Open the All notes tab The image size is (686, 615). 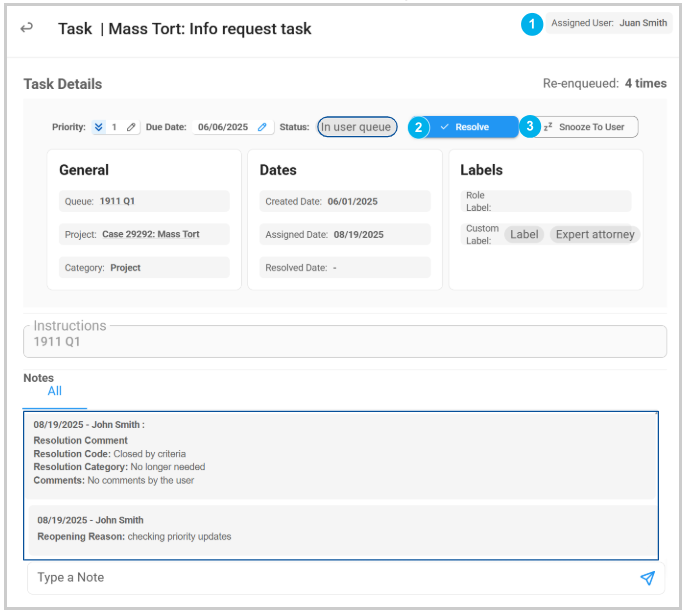(x=55, y=391)
